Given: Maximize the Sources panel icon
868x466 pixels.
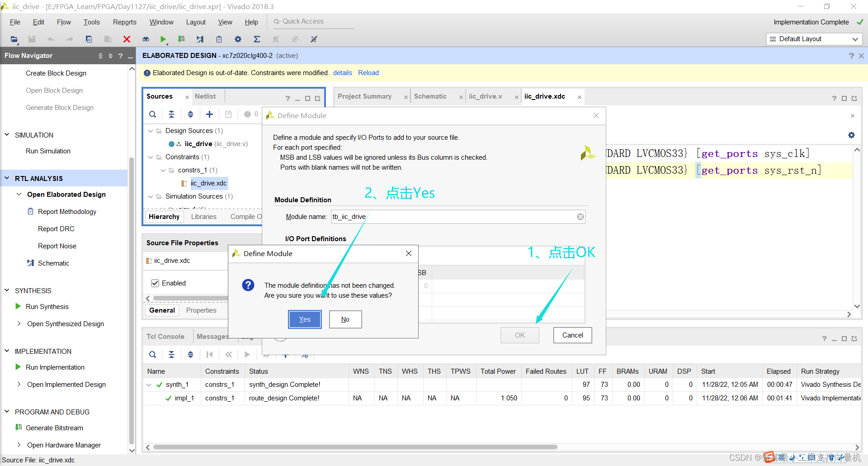Looking at the screenshot, I should click(x=307, y=98).
